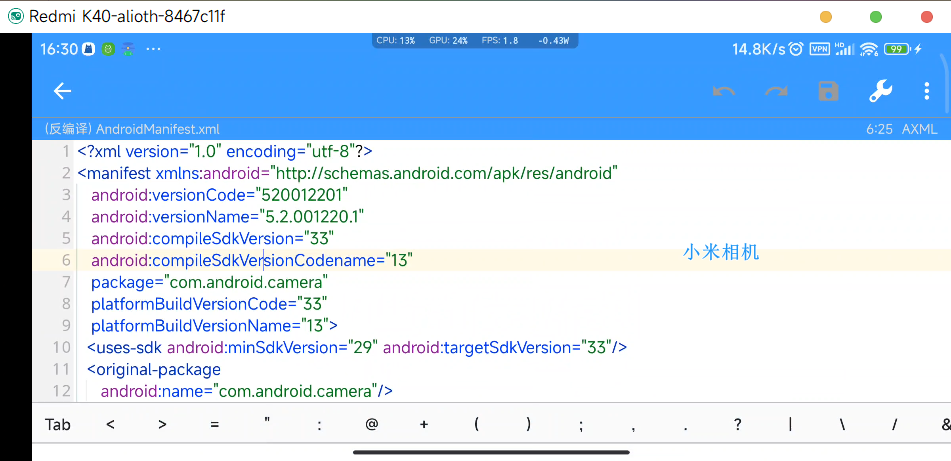Image resolution: width=951 pixels, height=461 pixels.
Task: Click the compileSdkVersion="33" line
Action: 213,238
